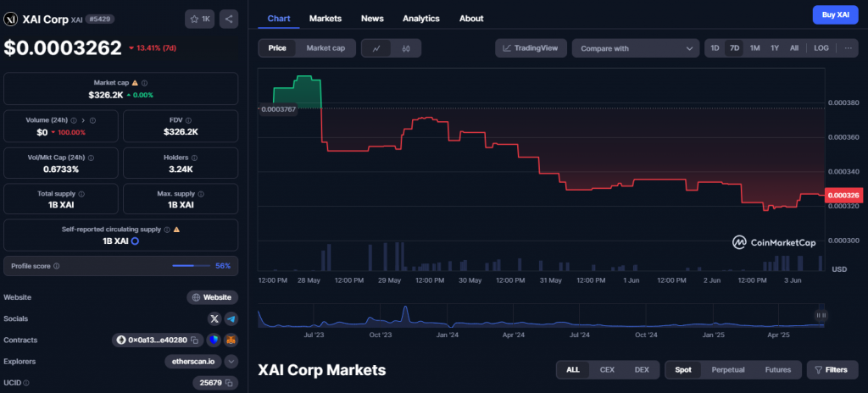Click the mini historical overview chart
868x393 pixels.
click(542, 316)
